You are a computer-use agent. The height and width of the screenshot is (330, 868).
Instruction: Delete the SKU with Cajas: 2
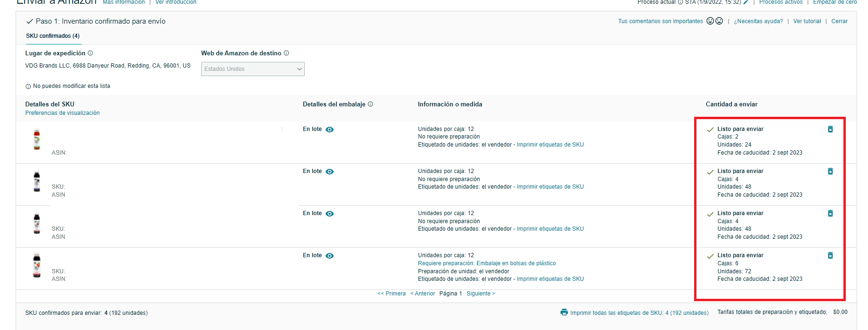click(x=830, y=129)
